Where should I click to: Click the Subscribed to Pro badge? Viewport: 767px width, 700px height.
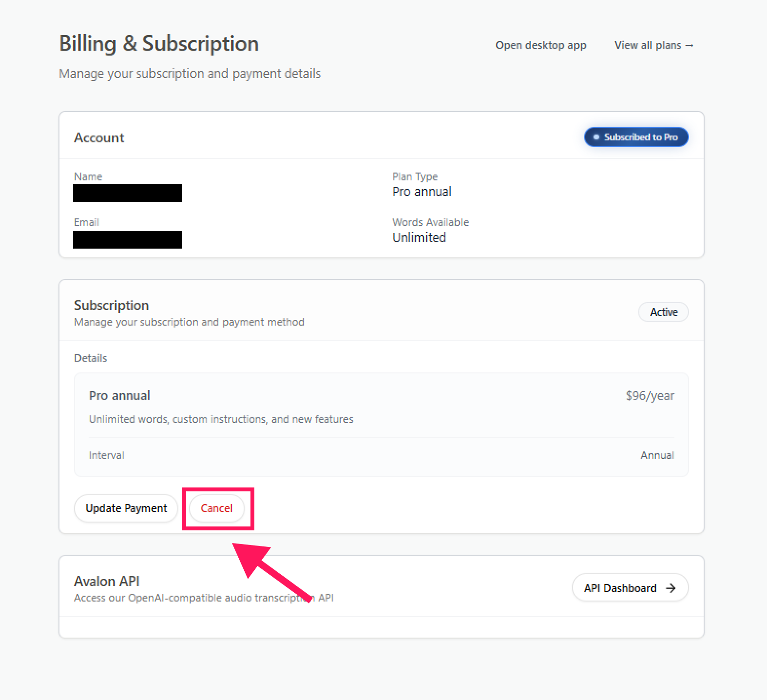[x=636, y=137]
